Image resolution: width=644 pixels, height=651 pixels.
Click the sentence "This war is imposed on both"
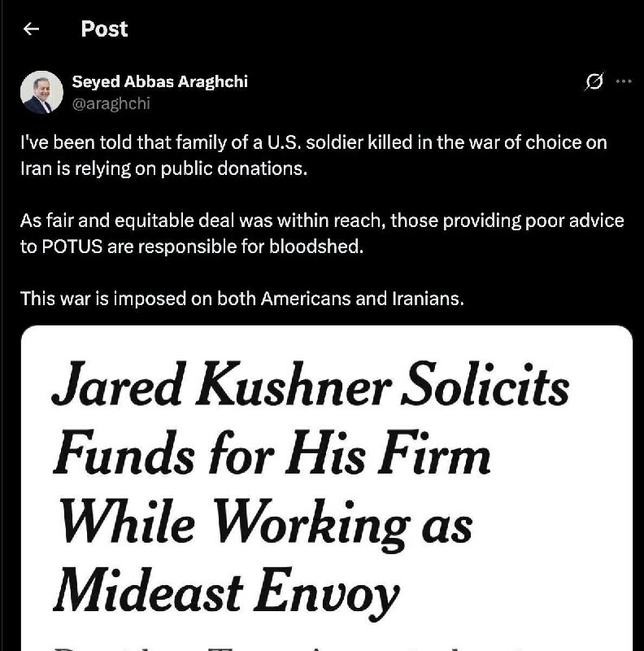tap(242, 298)
